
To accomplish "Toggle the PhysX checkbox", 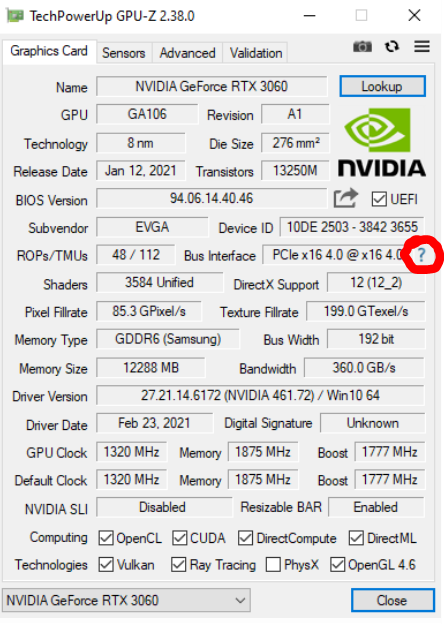I will pyautogui.click(x=273, y=565).
